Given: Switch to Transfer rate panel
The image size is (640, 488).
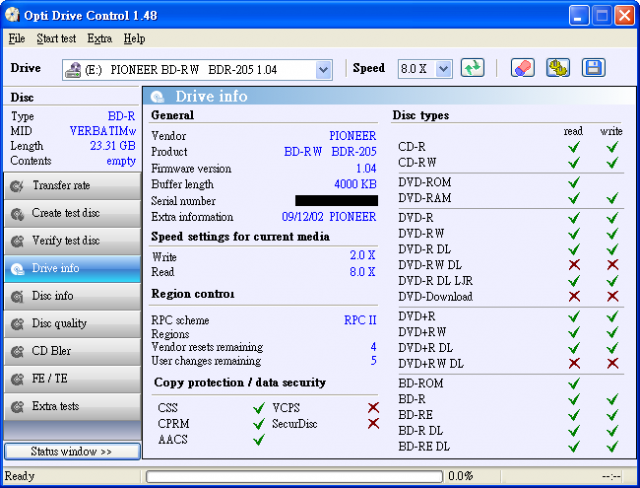Looking at the screenshot, I should [72, 186].
